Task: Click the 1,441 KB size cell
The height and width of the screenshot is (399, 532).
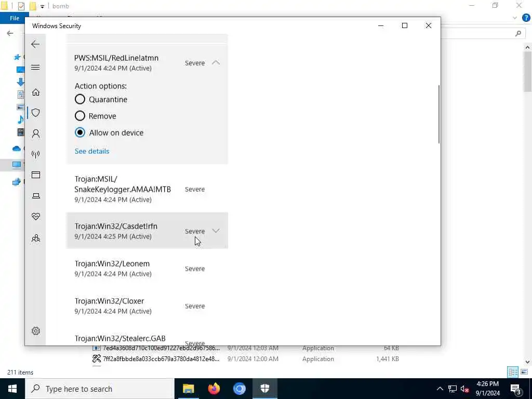Action: [x=388, y=359]
